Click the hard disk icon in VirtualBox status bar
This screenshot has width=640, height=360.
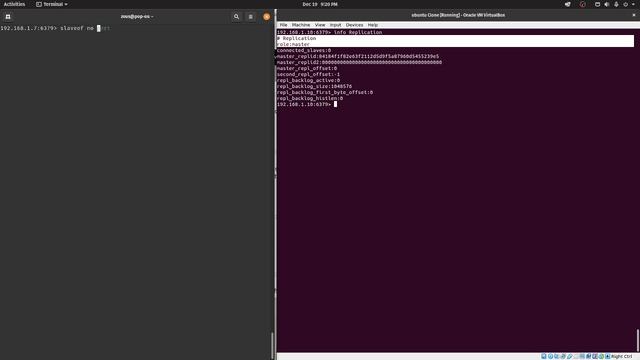[x=544, y=356]
